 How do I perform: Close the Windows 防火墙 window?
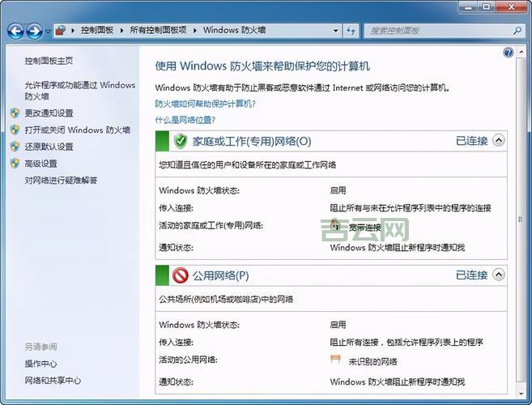pos(511,6)
